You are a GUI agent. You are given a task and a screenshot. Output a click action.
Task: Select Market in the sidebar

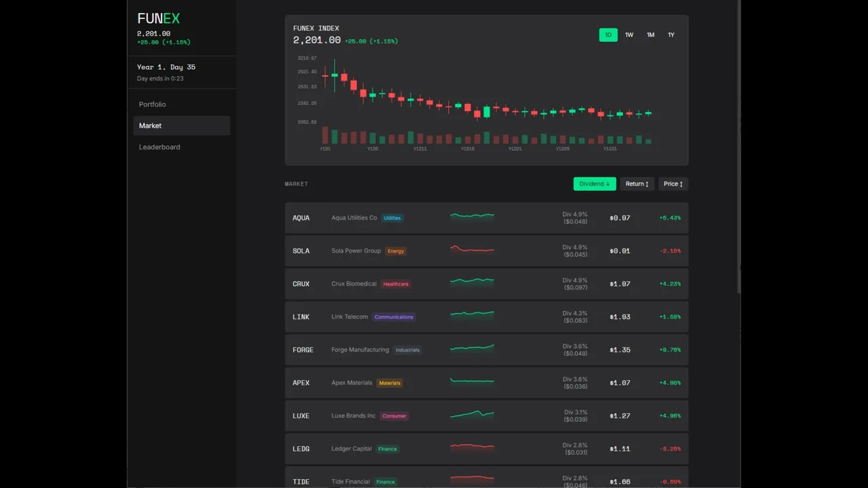coord(181,125)
